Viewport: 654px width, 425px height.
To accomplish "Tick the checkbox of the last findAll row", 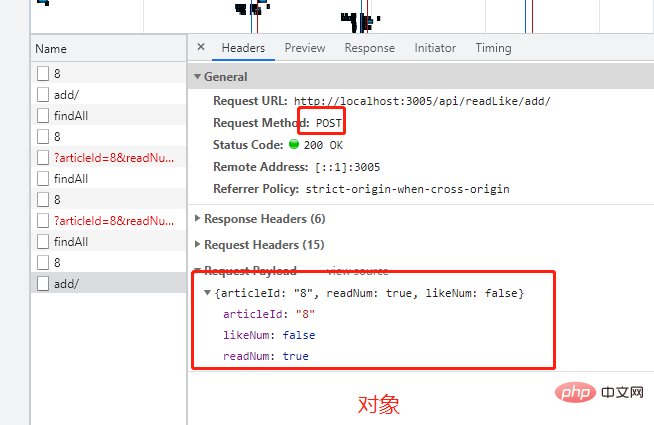I will tap(43, 241).
